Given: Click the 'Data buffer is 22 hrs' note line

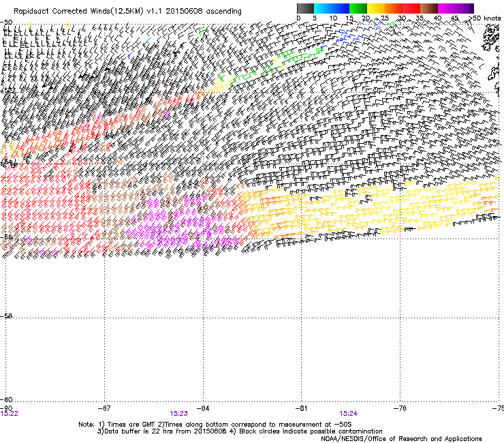Looking at the screenshot, I should (x=240, y=431).
